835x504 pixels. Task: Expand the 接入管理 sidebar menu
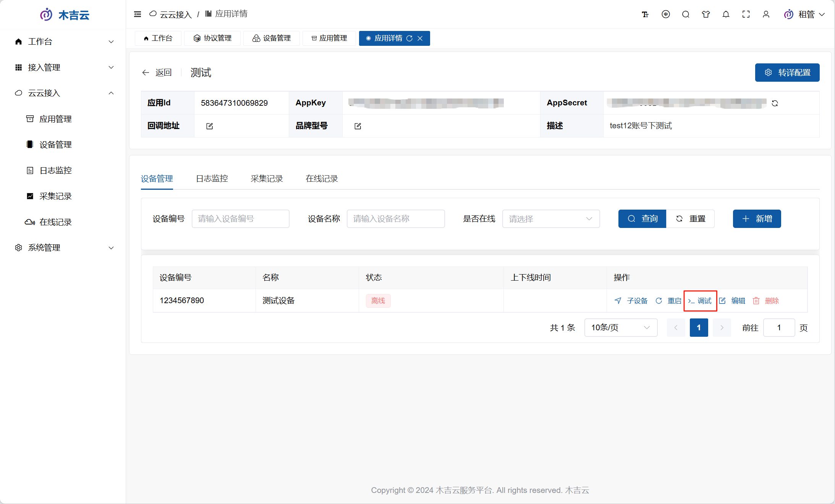click(63, 68)
